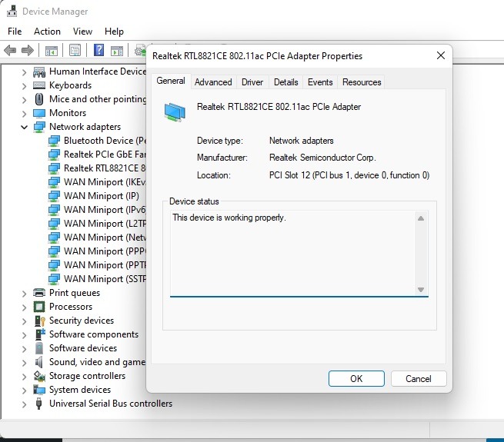
Task: Open the Help menu
Action: tap(114, 32)
